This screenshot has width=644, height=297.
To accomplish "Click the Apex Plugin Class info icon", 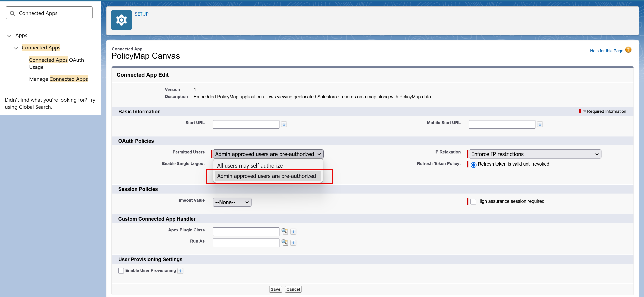I will pos(293,232).
